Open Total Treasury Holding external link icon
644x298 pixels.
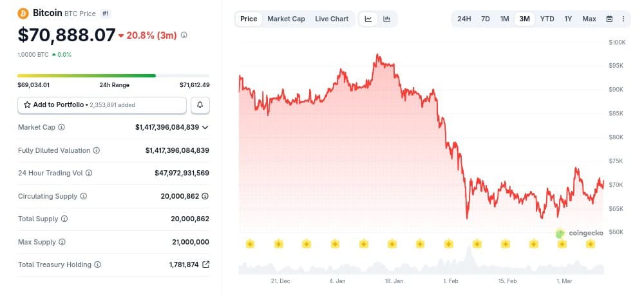coord(205,264)
